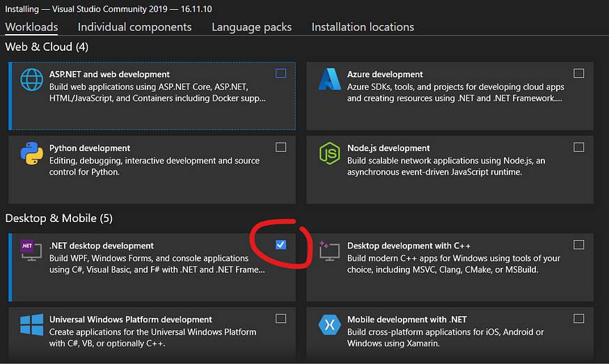Viewport: 609px width, 364px height.
Task: Click Mobile development with .NET title
Action: point(407,319)
